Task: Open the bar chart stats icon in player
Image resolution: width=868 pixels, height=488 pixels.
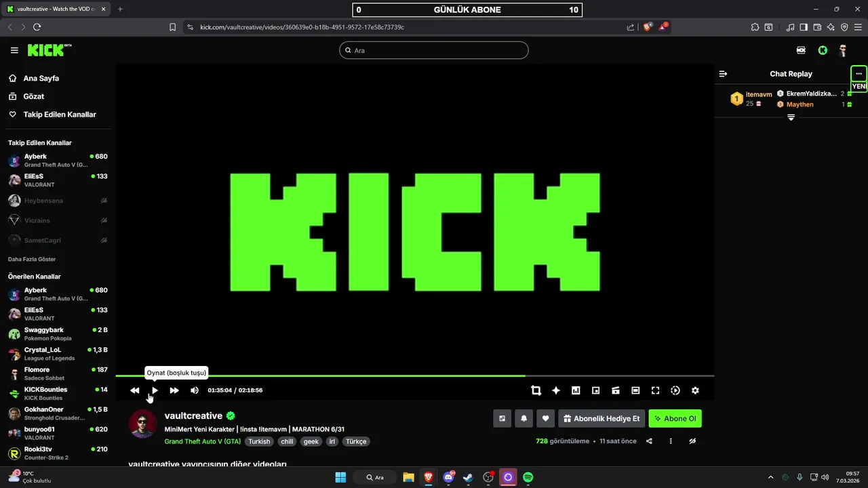Action: [576, 390]
